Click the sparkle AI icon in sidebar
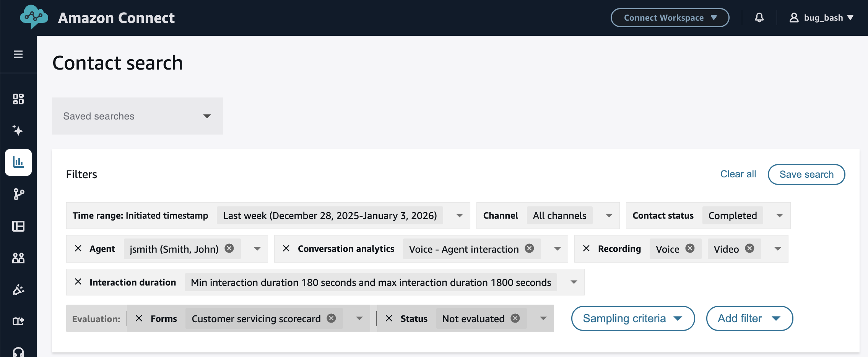 pos(18,130)
